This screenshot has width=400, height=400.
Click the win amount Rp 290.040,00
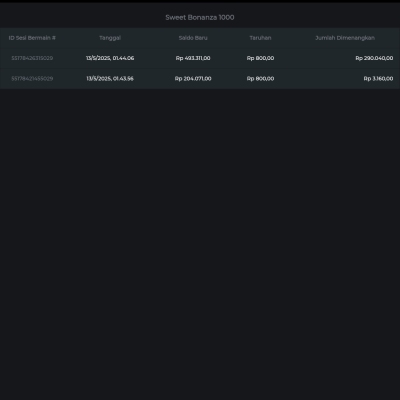pyautogui.click(x=374, y=58)
